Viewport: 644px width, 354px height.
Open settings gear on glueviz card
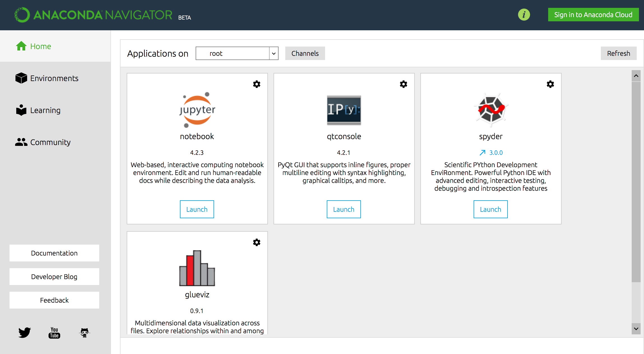tap(256, 242)
